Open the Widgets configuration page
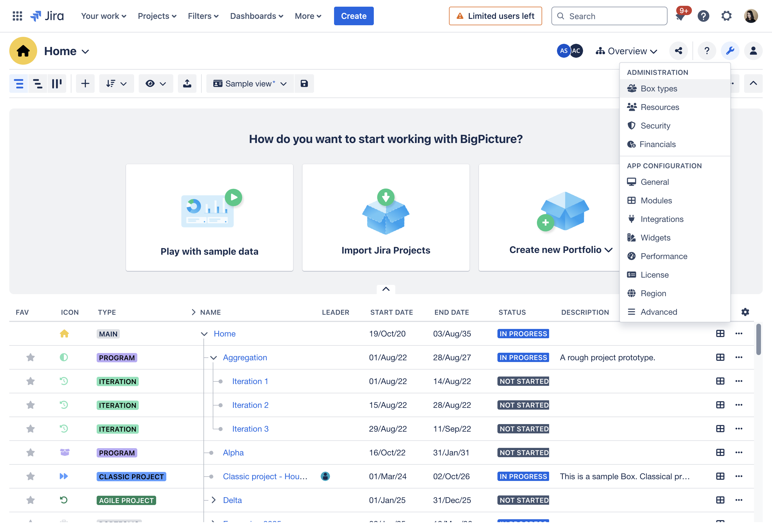This screenshot has width=772, height=532. tap(656, 238)
